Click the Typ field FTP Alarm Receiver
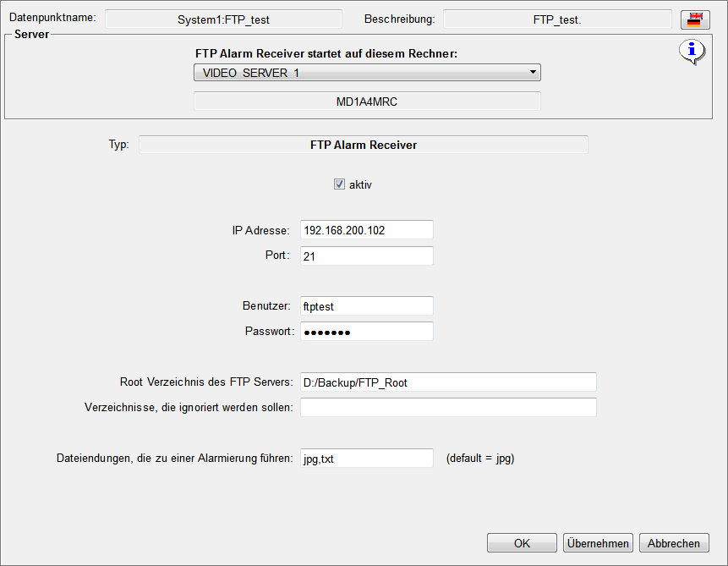The height and width of the screenshot is (566, 728). (x=364, y=145)
